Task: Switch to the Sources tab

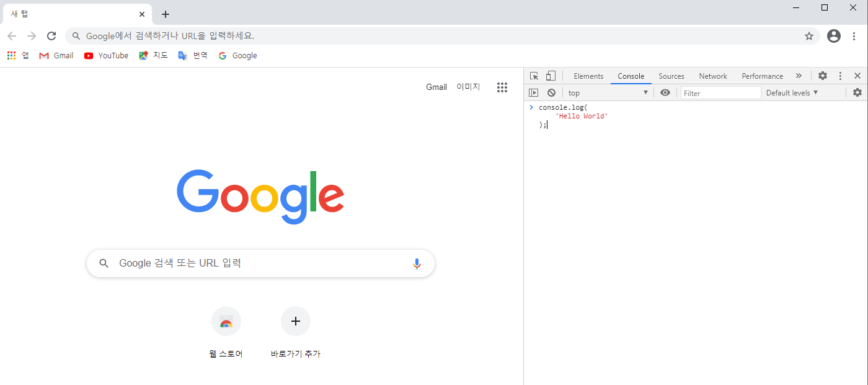Action: [x=671, y=76]
